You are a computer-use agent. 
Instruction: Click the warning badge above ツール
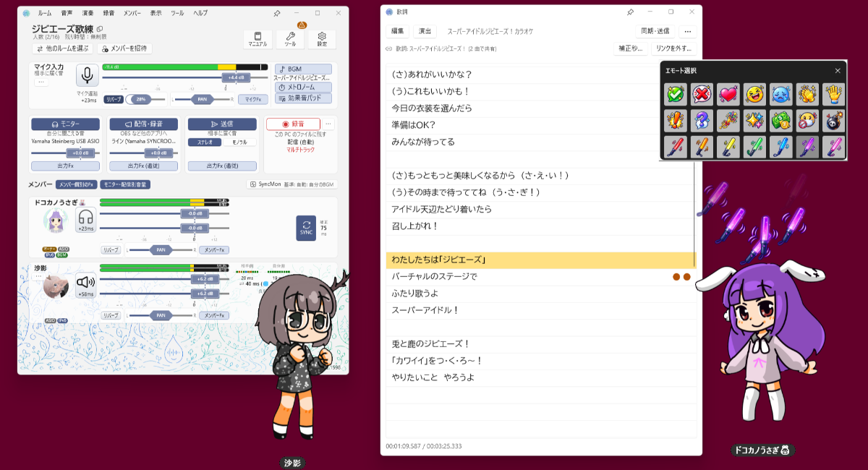click(x=302, y=25)
